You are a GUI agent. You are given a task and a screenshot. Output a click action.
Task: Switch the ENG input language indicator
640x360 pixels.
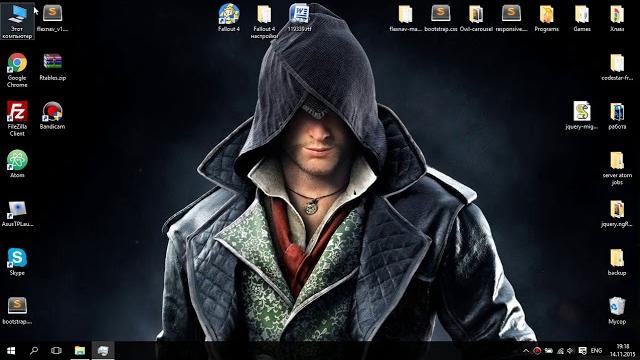coord(596,351)
